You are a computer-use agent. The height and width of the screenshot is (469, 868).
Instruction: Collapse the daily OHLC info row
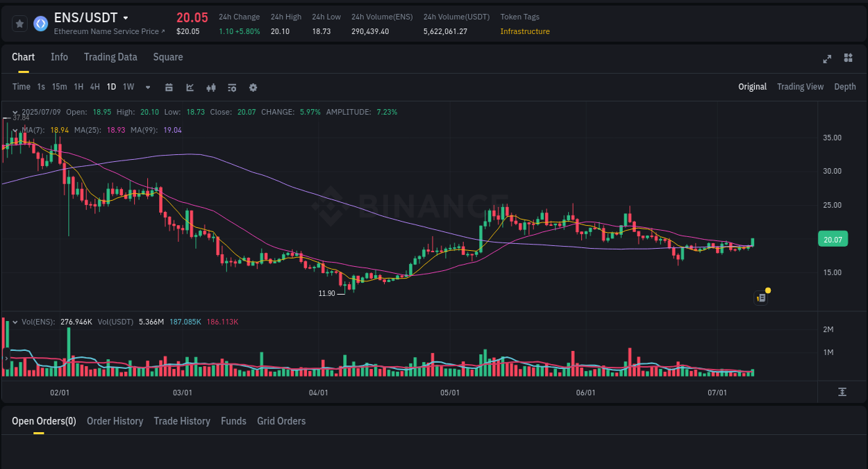15,111
